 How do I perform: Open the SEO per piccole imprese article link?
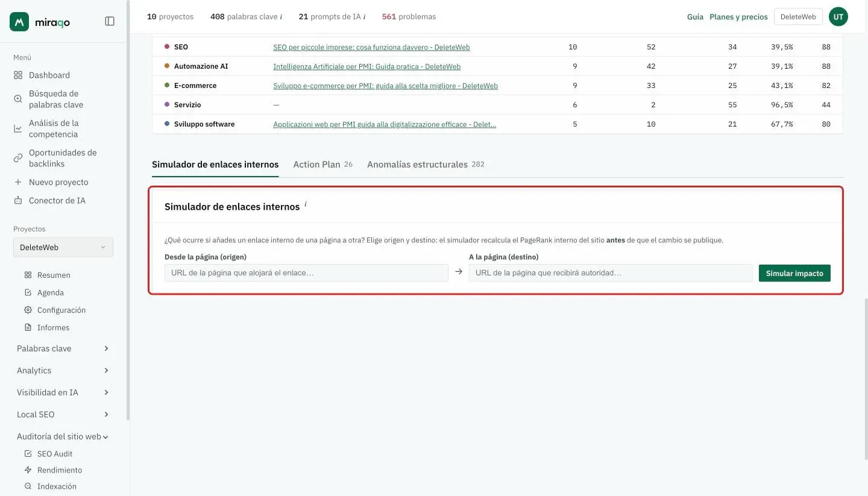(x=371, y=47)
